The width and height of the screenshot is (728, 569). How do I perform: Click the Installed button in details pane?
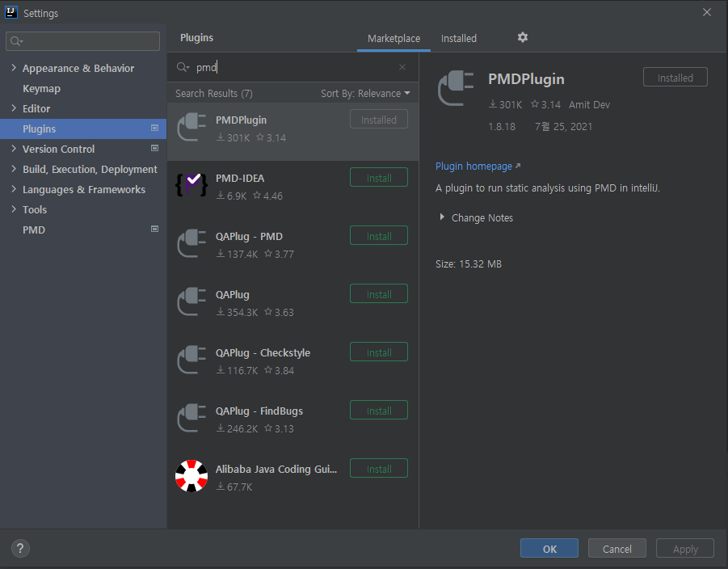(x=675, y=78)
